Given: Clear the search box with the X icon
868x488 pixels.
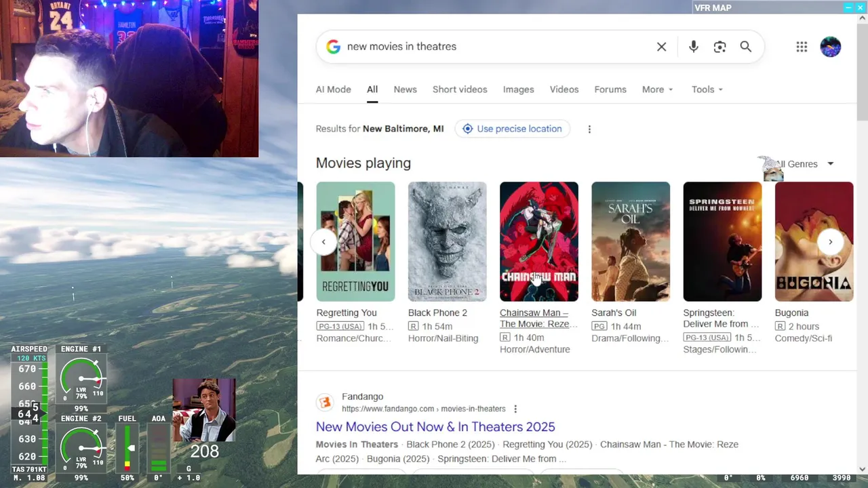Looking at the screenshot, I should tap(661, 47).
